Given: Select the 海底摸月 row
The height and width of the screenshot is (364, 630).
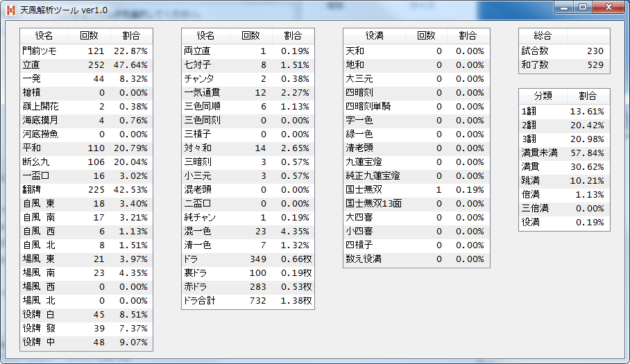Looking at the screenshot, I should [x=87, y=121].
